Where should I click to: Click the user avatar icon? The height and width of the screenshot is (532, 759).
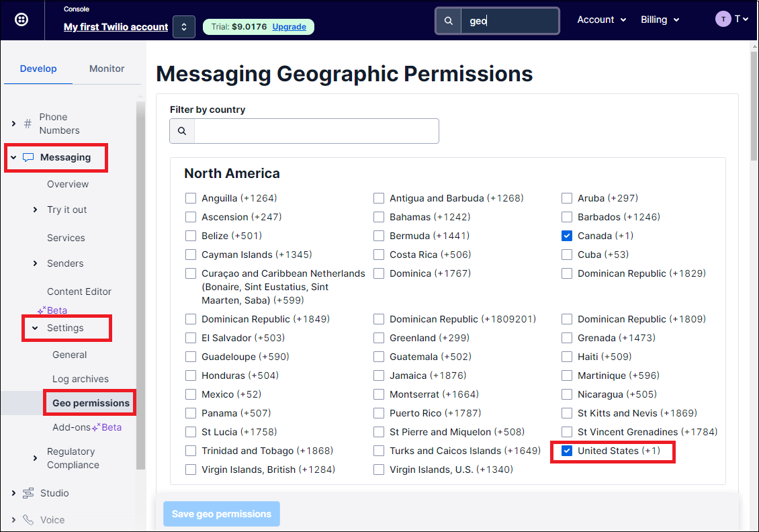723,19
